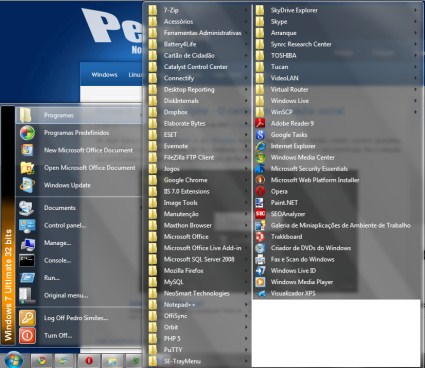425x368 pixels.
Task: Open the FileZilla FTP Client folder
Action: 198,157
